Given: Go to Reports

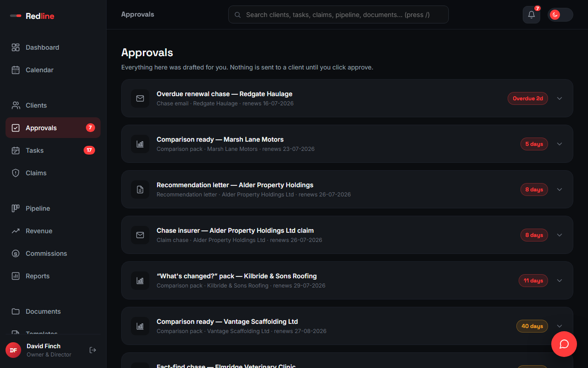Looking at the screenshot, I should click(x=53, y=276).
